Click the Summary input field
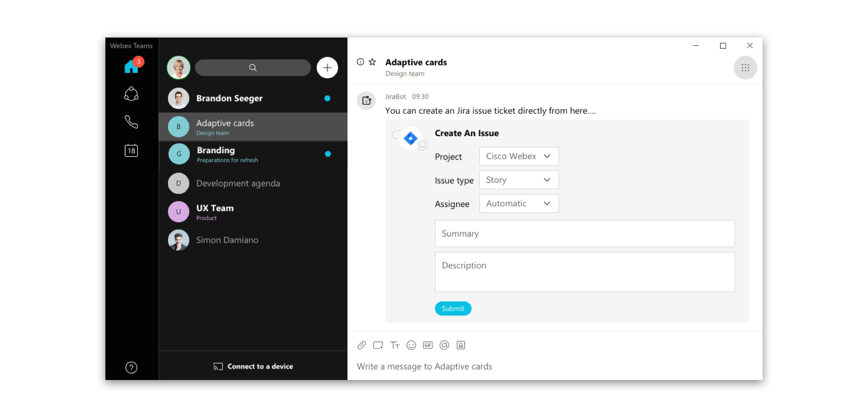 coord(585,234)
